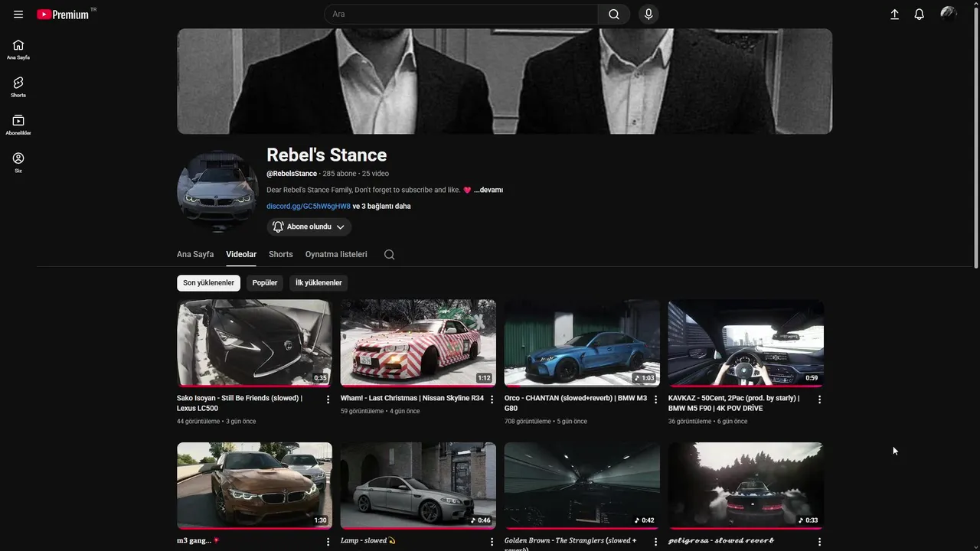Open Sako Isoyan - Still Be Friends title
Viewport: 980px width, 551px height.
coord(240,403)
